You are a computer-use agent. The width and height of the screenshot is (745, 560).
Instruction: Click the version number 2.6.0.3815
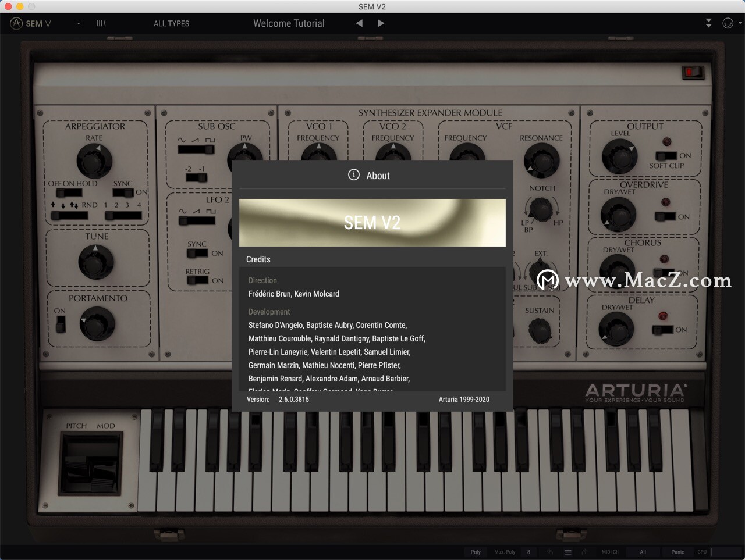pos(294,400)
